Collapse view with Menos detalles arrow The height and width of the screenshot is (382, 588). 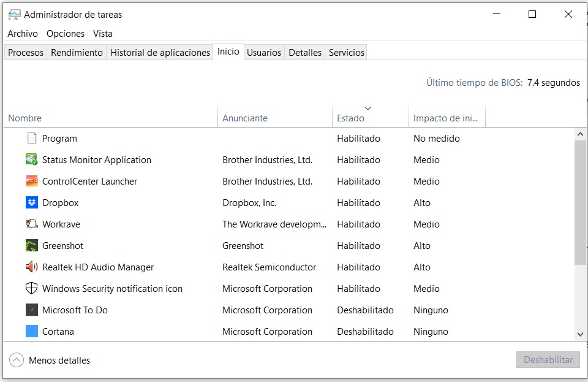(x=17, y=361)
